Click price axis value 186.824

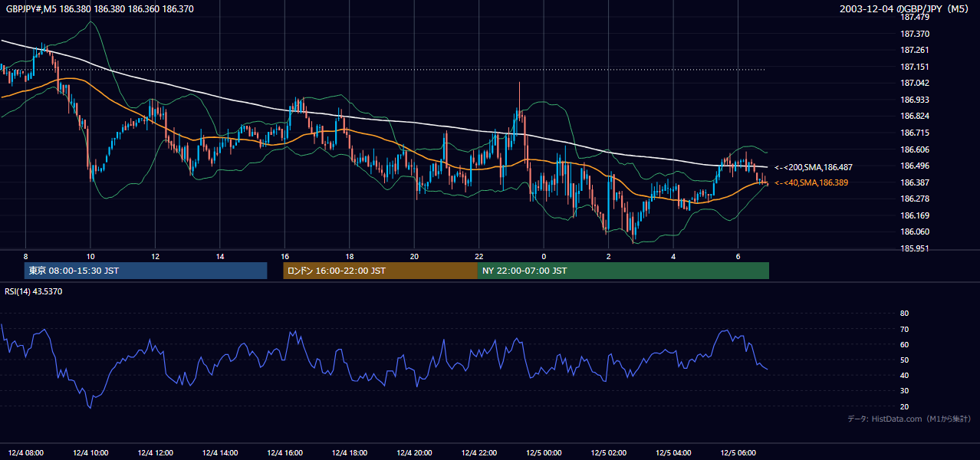[914, 116]
